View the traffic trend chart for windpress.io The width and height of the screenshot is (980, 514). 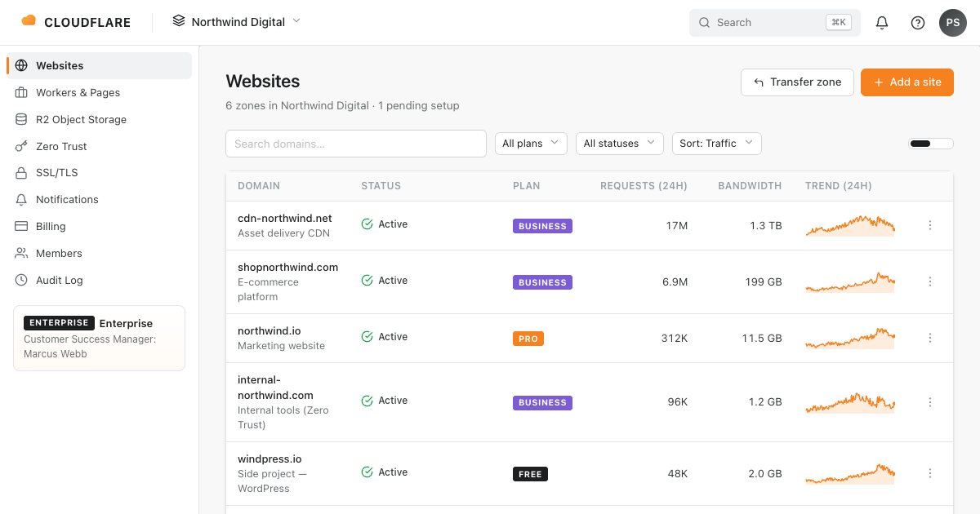click(x=850, y=473)
